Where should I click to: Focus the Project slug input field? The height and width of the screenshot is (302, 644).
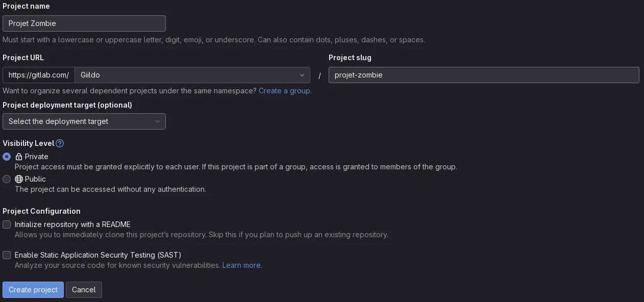click(x=484, y=75)
